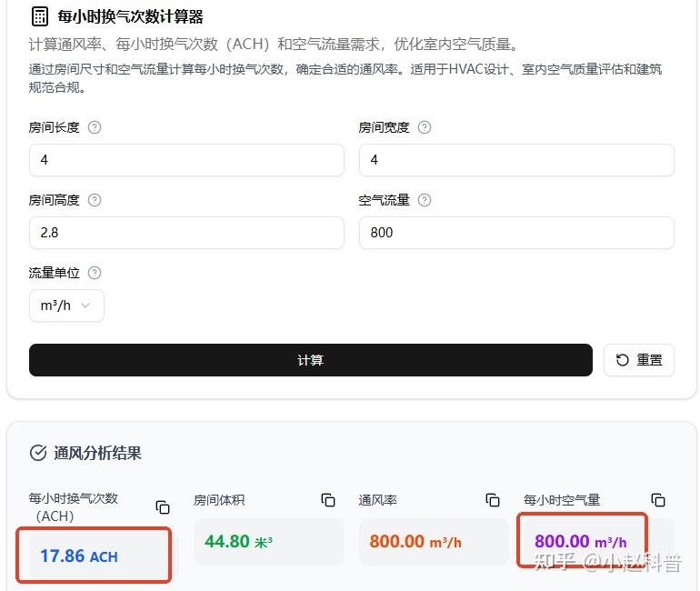The image size is (700, 591).
Task: Copy the 每小时空气量 result value
Action: pyautogui.click(x=658, y=500)
